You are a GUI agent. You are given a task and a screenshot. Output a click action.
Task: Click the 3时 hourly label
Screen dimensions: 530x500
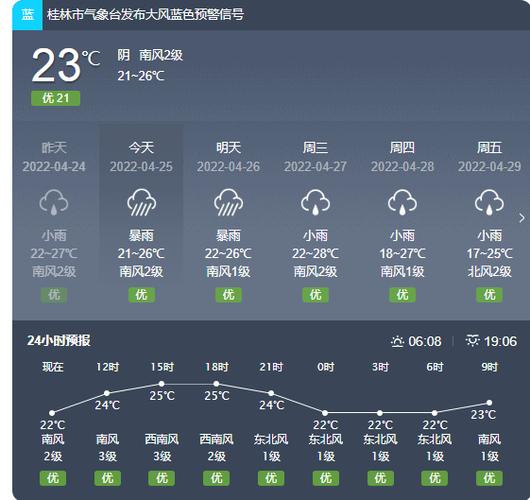tap(380, 367)
